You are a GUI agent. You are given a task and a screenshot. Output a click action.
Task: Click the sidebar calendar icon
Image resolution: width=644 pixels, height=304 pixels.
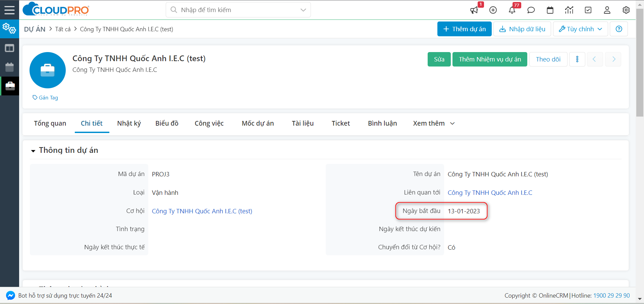pos(9,67)
